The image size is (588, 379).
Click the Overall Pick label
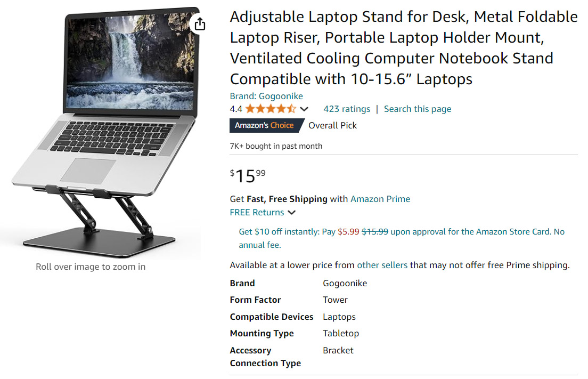coord(333,125)
